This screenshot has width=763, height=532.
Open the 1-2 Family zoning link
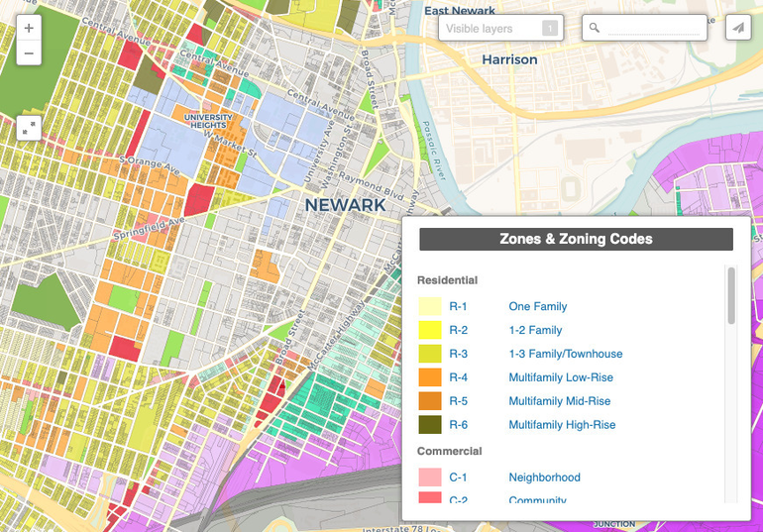[x=535, y=331]
